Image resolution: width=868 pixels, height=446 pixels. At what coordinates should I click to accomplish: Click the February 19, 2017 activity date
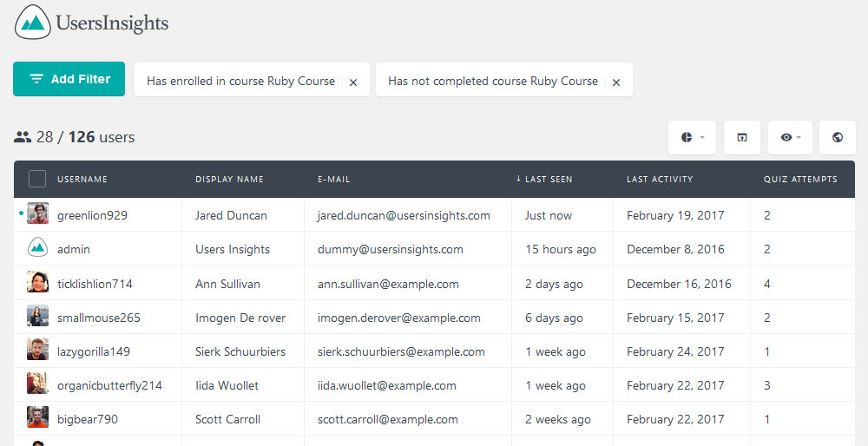point(675,216)
